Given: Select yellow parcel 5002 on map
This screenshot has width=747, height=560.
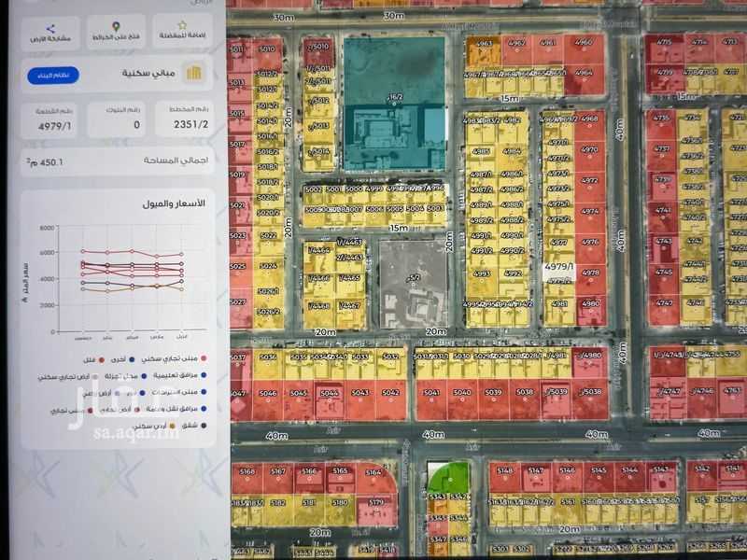Looking at the screenshot, I should click(x=313, y=194).
